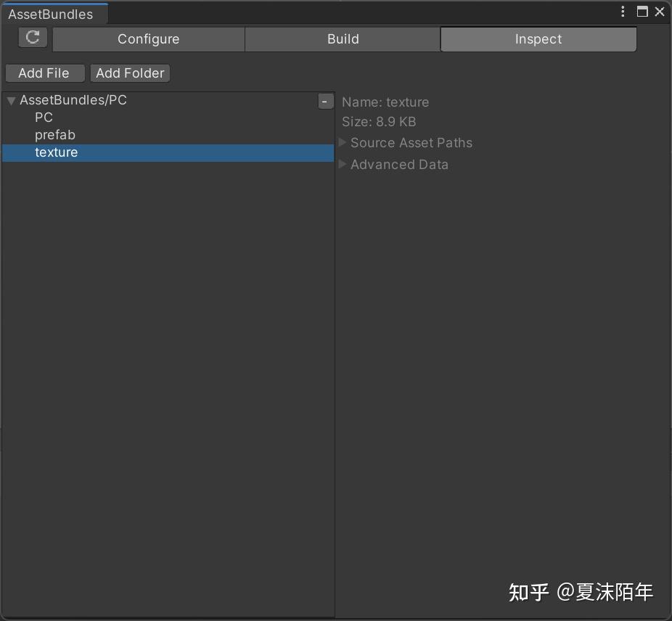Screen dimensions: 672x621
Task: Click the maximize window icon
Action: coord(642,11)
